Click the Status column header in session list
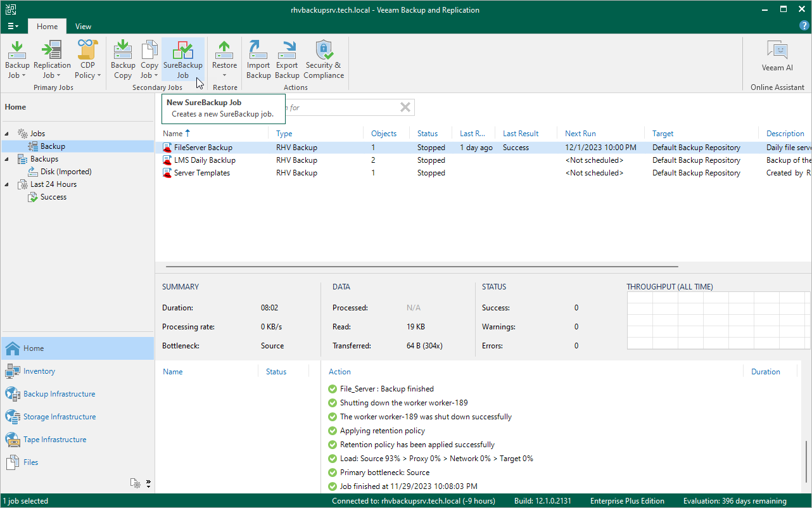The height and width of the screenshot is (508, 812). pyautogui.click(x=276, y=372)
